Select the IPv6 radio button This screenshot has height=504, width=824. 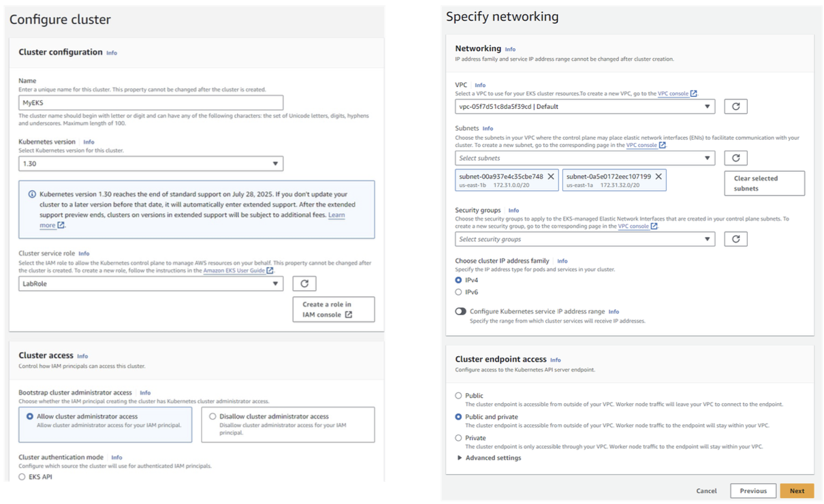[x=458, y=292]
